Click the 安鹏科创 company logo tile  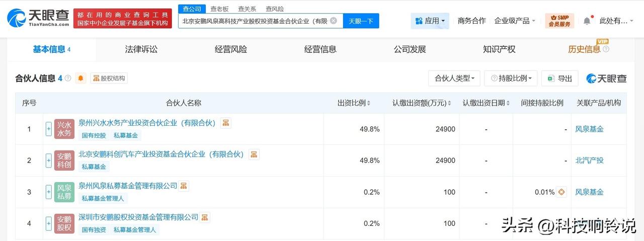click(64, 160)
